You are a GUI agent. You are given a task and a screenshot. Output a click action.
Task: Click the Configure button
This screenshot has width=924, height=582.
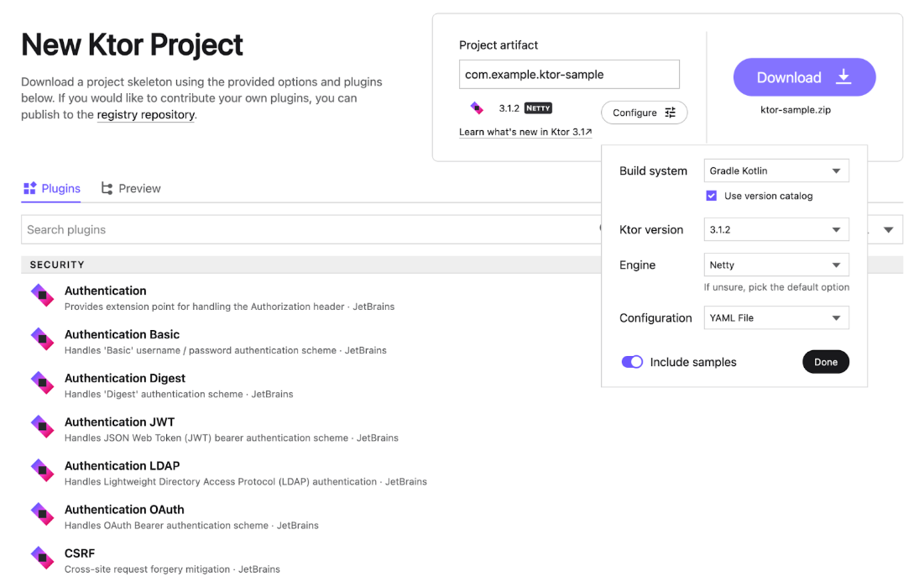(644, 113)
